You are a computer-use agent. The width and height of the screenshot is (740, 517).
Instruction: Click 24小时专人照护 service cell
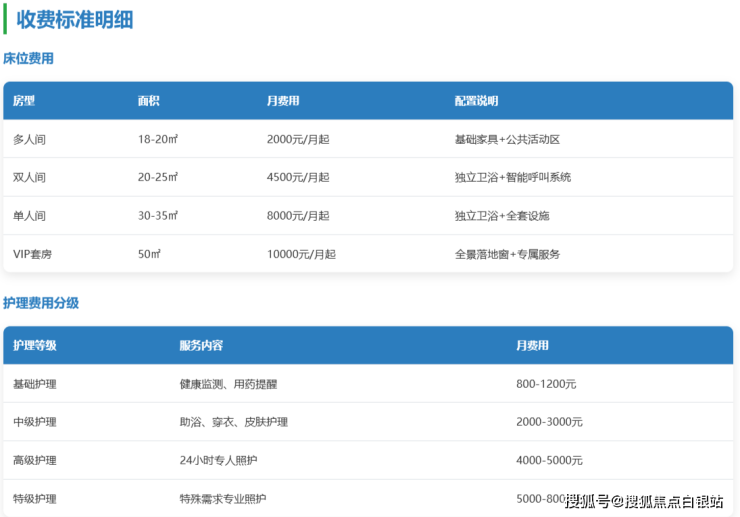pos(219,460)
